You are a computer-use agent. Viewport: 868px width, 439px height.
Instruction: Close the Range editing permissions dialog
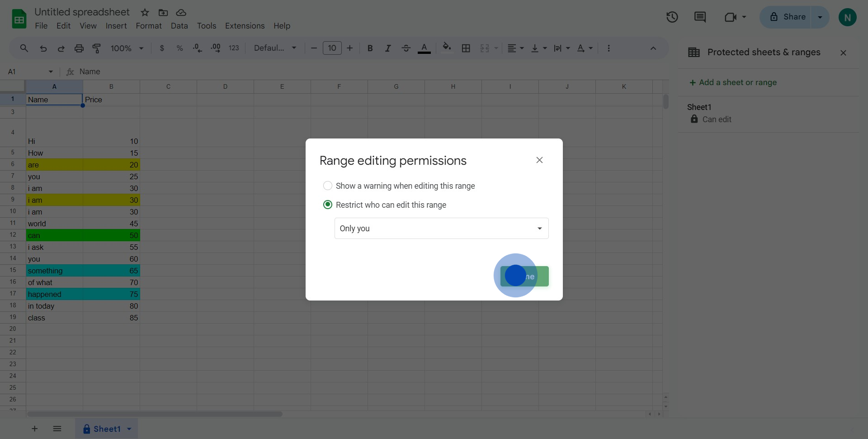pyautogui.click(x=539, y=160)
